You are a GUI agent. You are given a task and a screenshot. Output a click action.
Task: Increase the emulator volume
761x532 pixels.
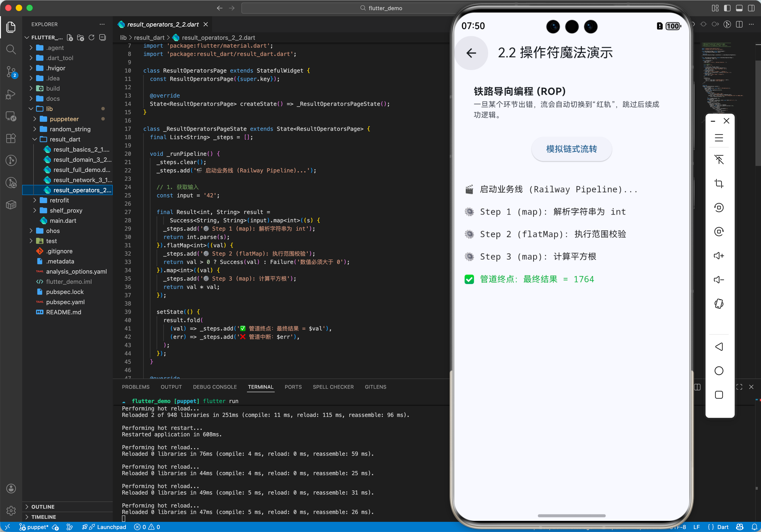(719, 255)
